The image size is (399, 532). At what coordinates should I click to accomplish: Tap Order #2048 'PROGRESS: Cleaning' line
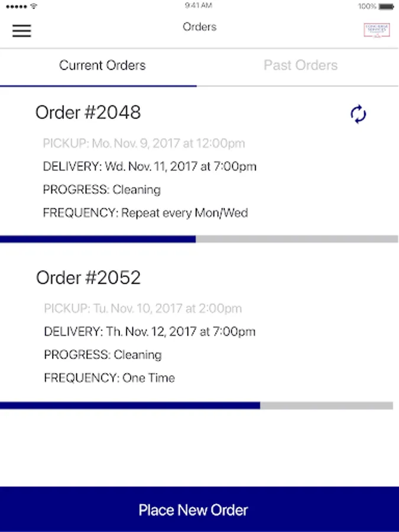click(x=102, y=190)
